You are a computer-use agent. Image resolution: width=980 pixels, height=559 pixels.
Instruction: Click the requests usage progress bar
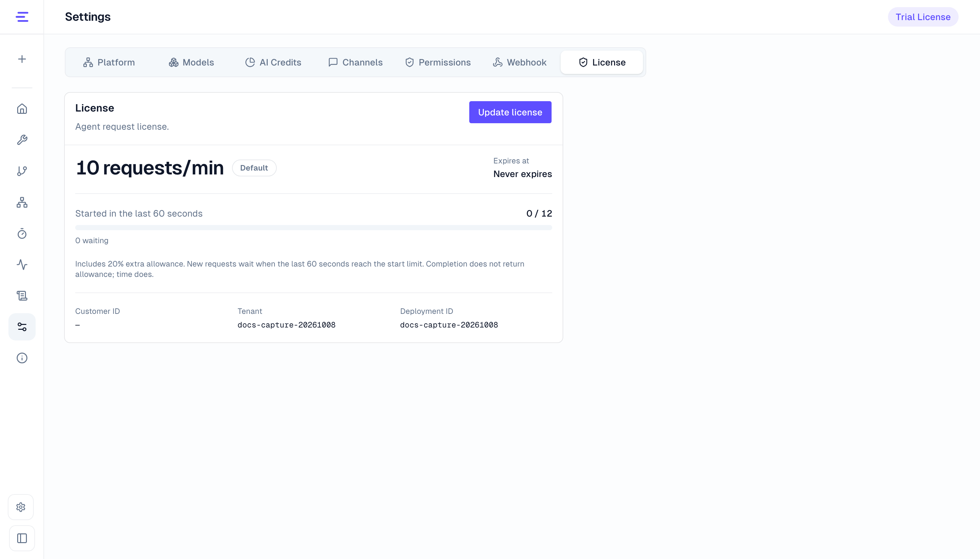tap(313, 228)
